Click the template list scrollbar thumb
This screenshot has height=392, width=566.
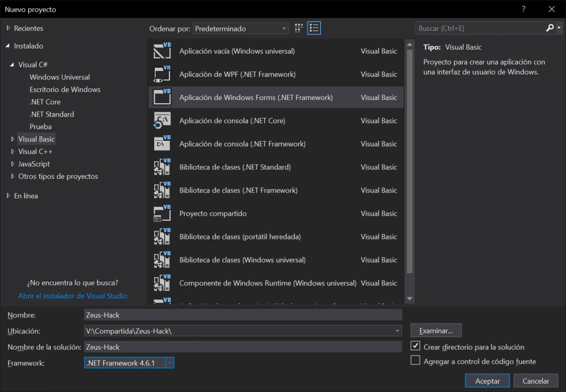click(410, 161)
